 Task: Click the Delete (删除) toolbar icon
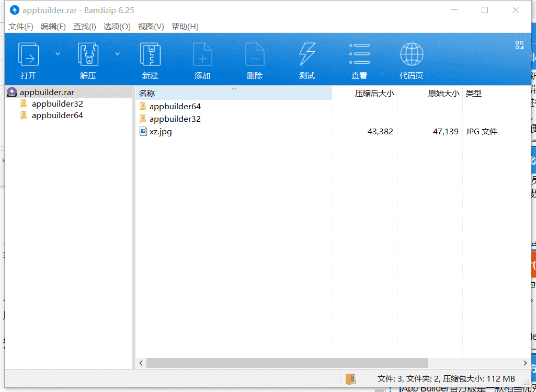(x=255, y=55)
